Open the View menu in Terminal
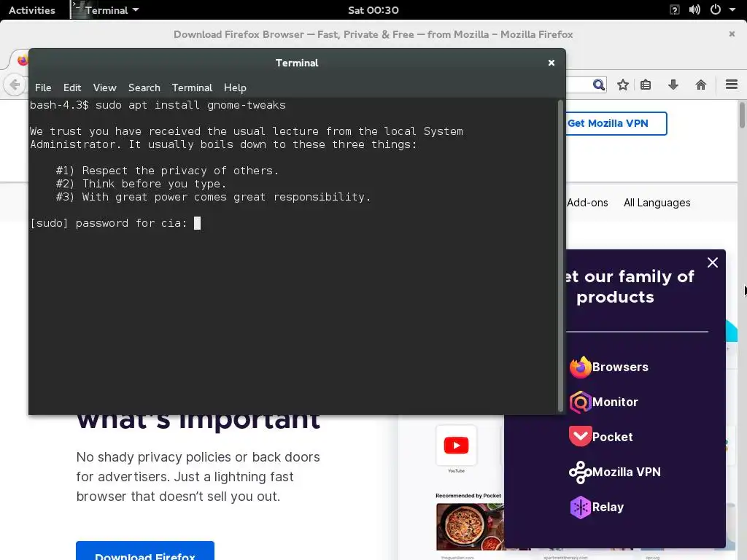 [104, 87]
